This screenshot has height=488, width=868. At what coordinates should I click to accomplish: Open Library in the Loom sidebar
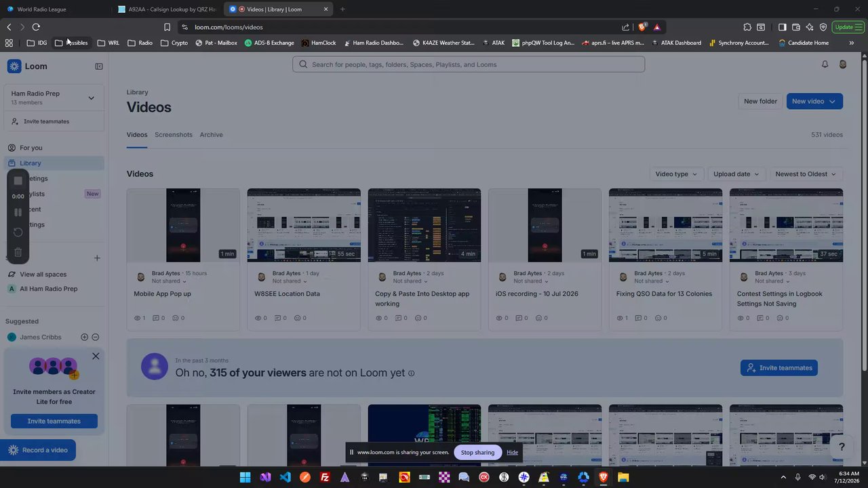pos(54,163)
